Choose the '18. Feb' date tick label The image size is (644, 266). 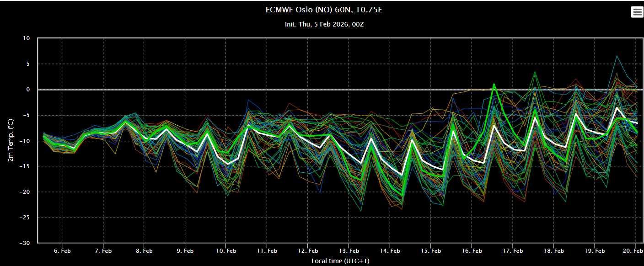pyautogui.click(x=553, y=251)
